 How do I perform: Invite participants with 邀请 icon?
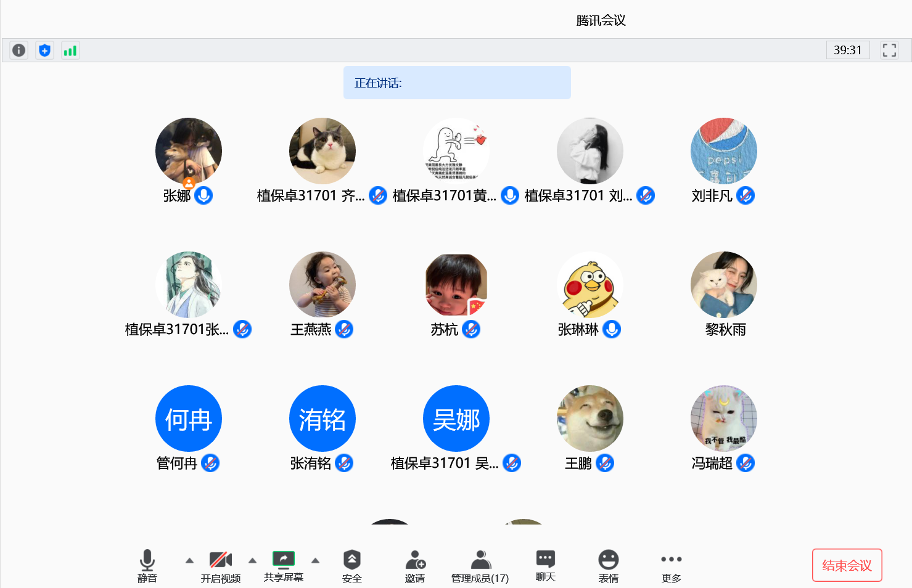415,566
